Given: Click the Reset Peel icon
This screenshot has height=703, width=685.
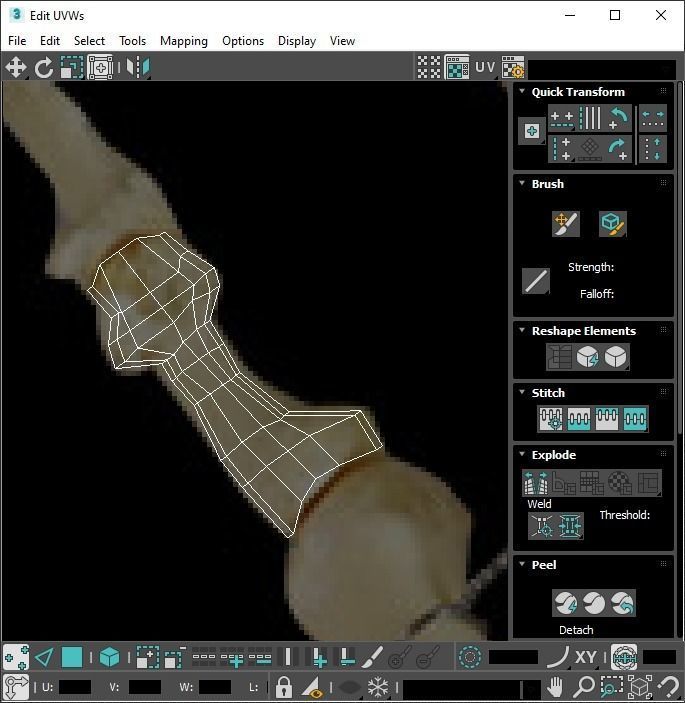Looking at the screenshot, I should coord(622,603).
